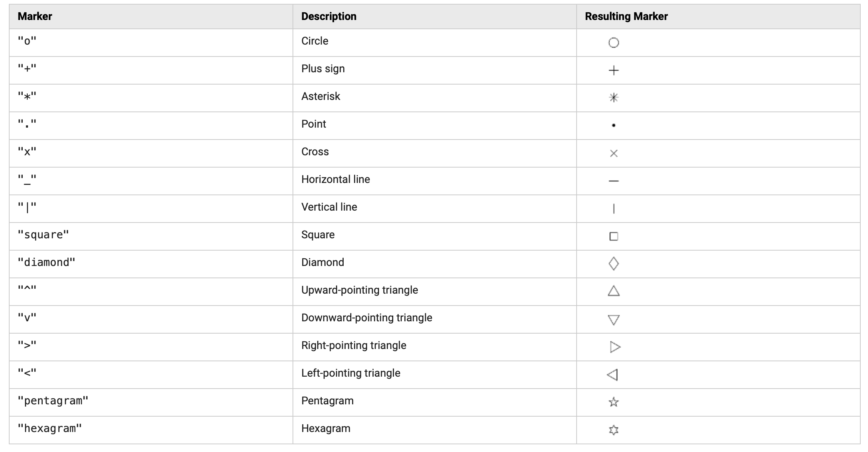Click the pentagram star marker icon
The width and height of the screenshot is (868, 452).
point(614,402)
